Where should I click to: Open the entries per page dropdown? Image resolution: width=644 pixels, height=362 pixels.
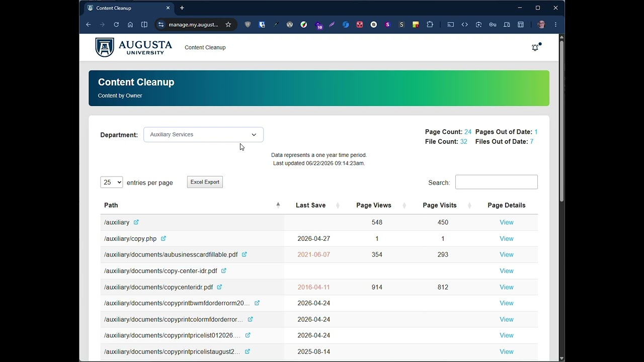[x=112, y=183]
